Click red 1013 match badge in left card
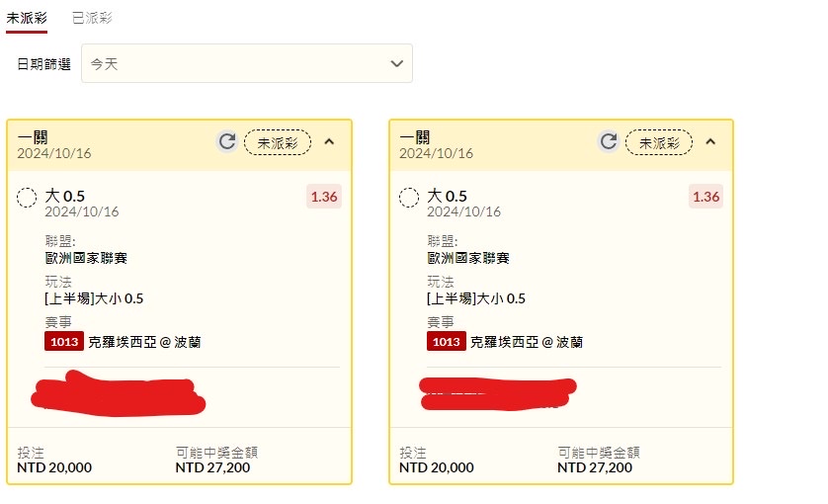Viewport: 828px width, 504px height. click(64, 342)
